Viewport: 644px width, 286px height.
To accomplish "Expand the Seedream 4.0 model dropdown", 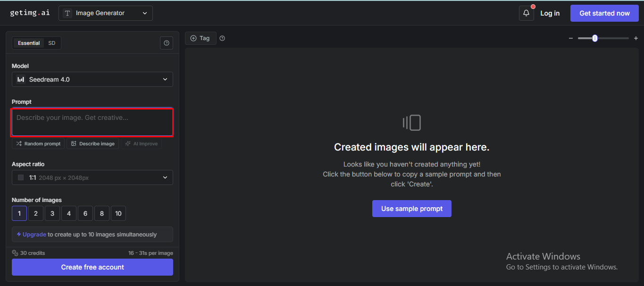I will pyautogui.click(x=92, y=79).
